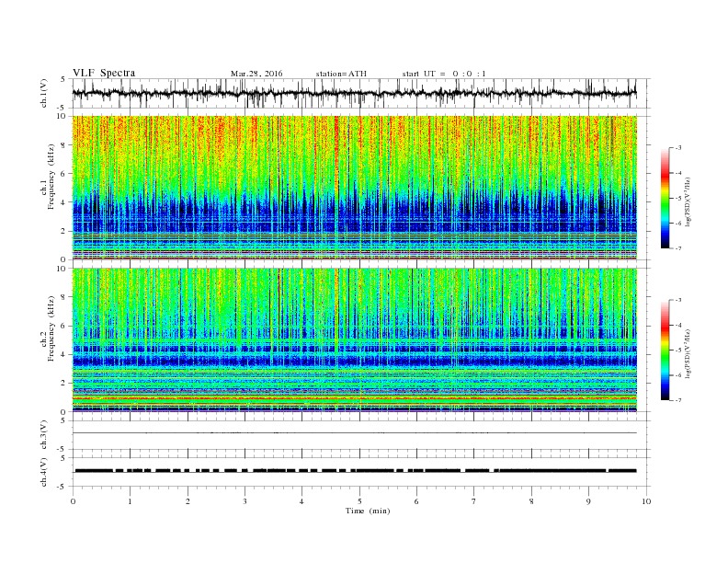Click the 'VLF Spectra' plot title
This screenshot has width=728, height=563.
pyautogui.click(x=104, y=73)
